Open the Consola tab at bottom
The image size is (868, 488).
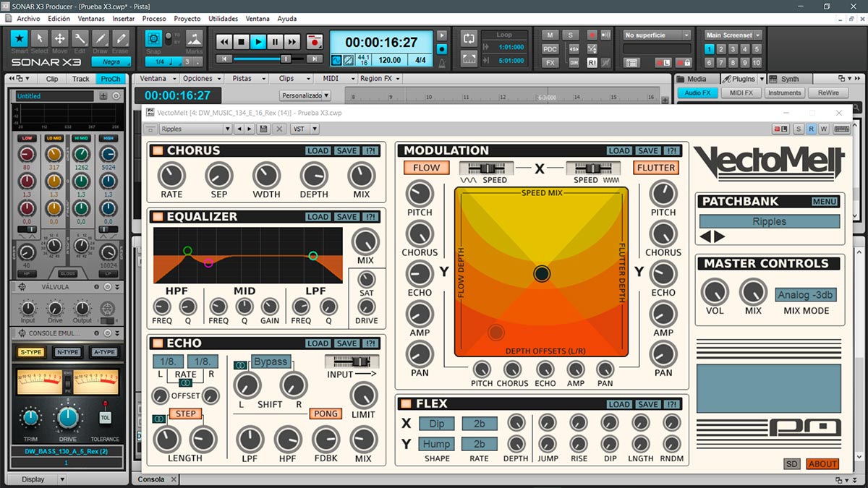coord(151,479)
